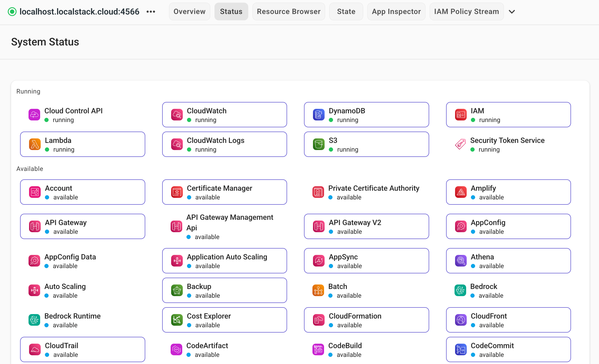Click the IAM red badge icon
This screenshot has width=599, height=364.
click(461, 115)
